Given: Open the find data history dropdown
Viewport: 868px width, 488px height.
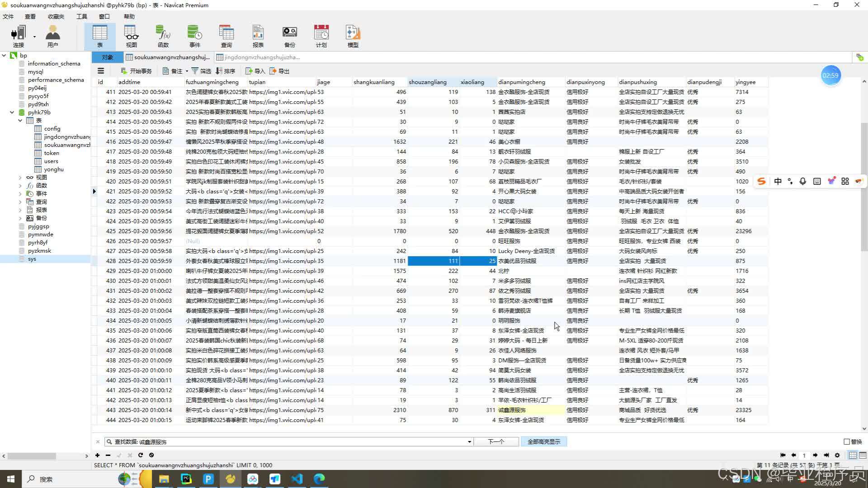Looking at the screenshot, I should pos(469,442).
